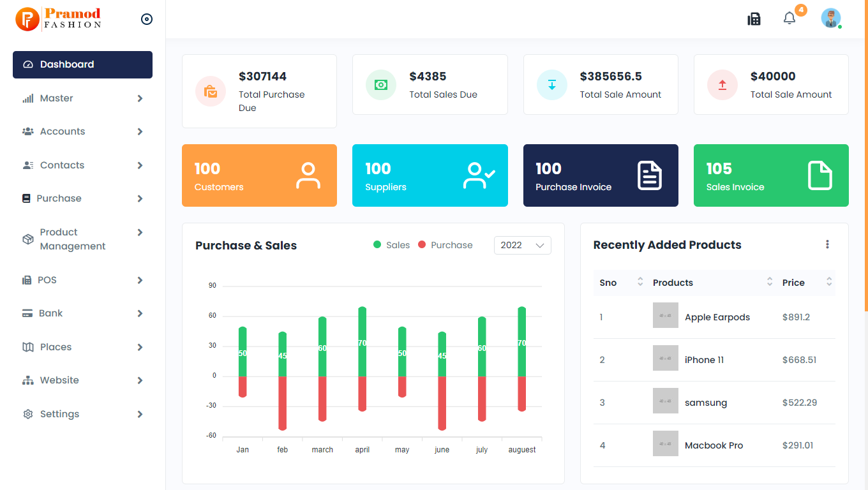Viewport: 868px width, 490px height.
Task: Click the Master bar-chart icon
Action: (28, 98)
